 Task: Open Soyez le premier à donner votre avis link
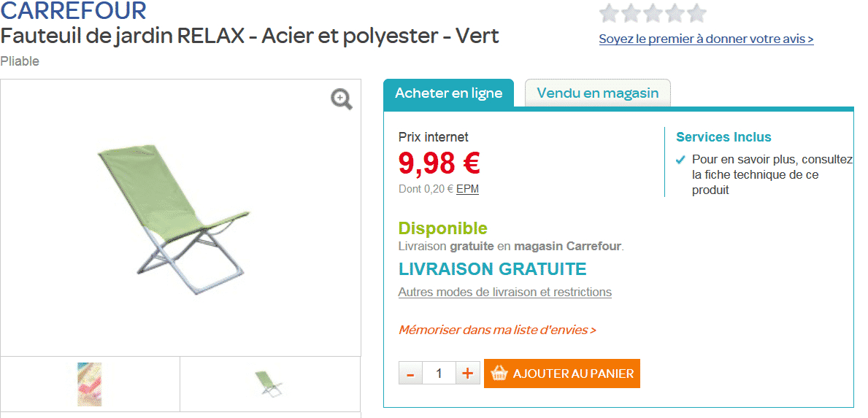coord(707,39)
